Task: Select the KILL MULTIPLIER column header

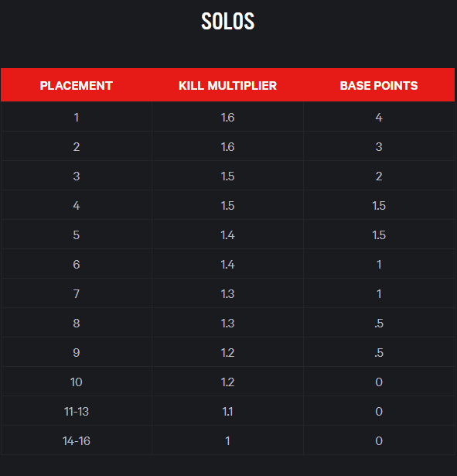Action: [x=228, y=86]
